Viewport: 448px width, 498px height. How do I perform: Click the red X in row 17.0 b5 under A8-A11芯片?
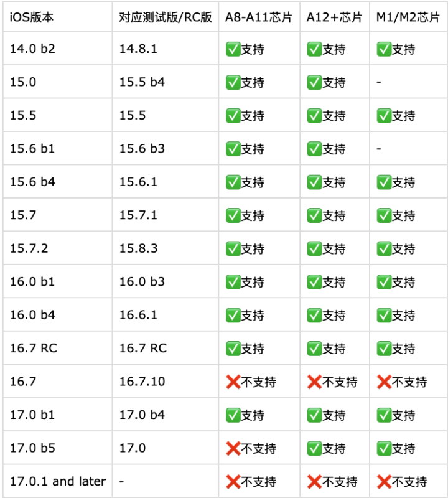tap(233, 448)
